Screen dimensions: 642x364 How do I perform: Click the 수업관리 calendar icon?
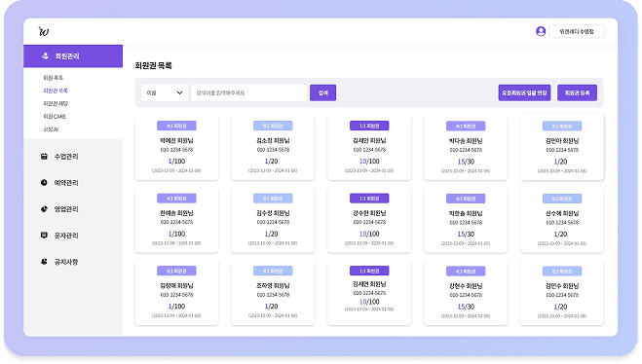tap(44, 157)
